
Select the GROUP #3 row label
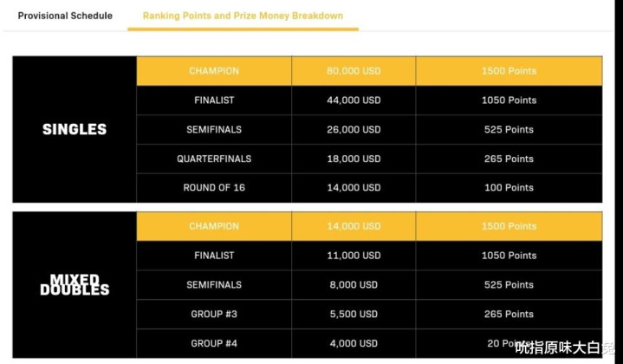[214, 314]
